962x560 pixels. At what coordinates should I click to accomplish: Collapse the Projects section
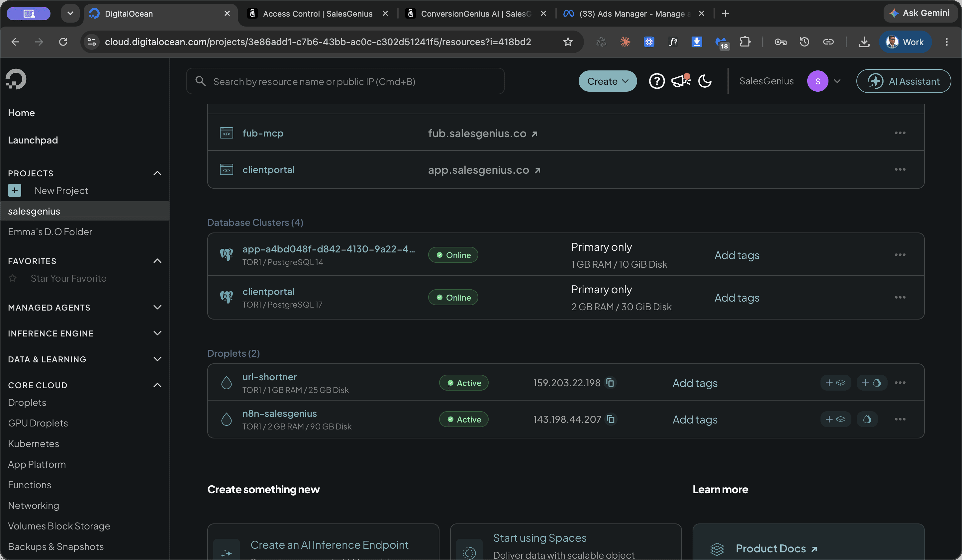157,173
